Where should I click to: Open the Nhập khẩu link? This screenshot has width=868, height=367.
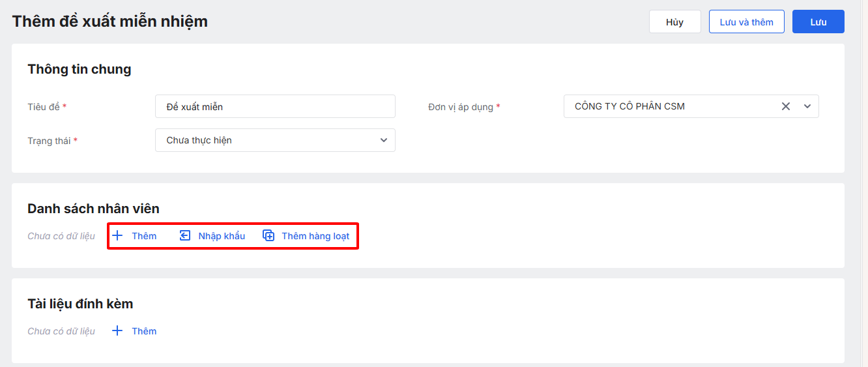[x=222, y=236]
